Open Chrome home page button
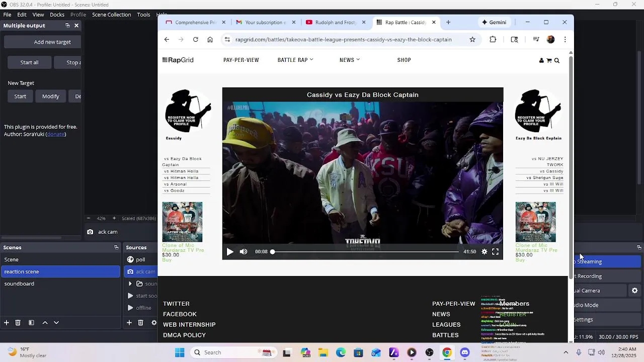Image resolution: width=644 pixels, height=362 pixels. pos(210,40)
